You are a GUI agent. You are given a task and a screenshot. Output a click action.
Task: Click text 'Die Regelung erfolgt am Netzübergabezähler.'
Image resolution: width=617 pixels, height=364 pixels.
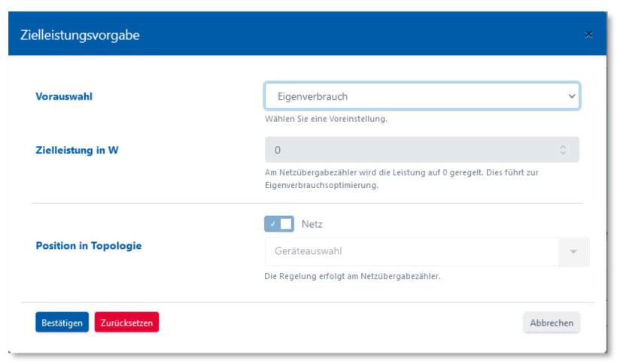(x=352, y=276)
